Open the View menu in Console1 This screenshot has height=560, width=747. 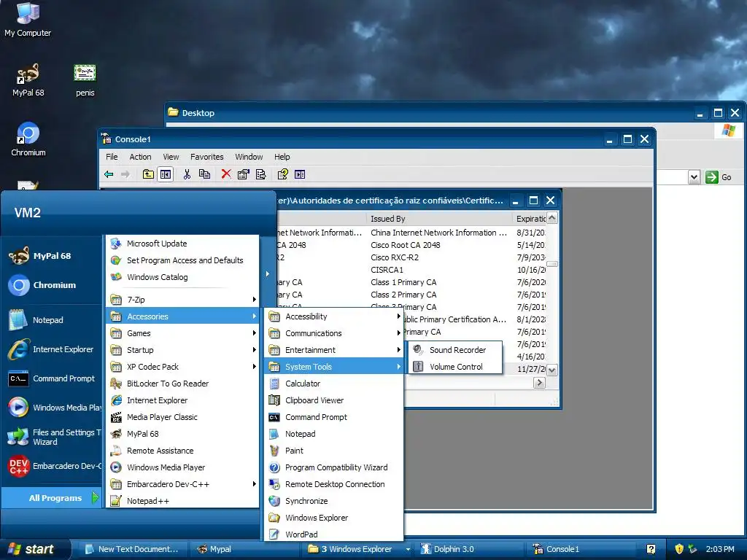[x=171, y=157]
